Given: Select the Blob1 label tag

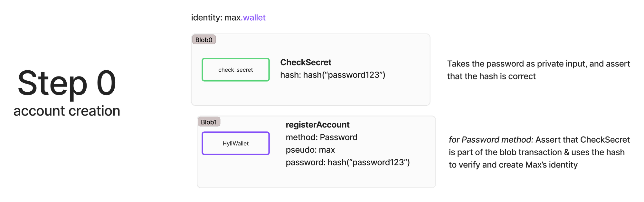Looking at the screenshot, I should pyautogui.click(x=209, y=122).
